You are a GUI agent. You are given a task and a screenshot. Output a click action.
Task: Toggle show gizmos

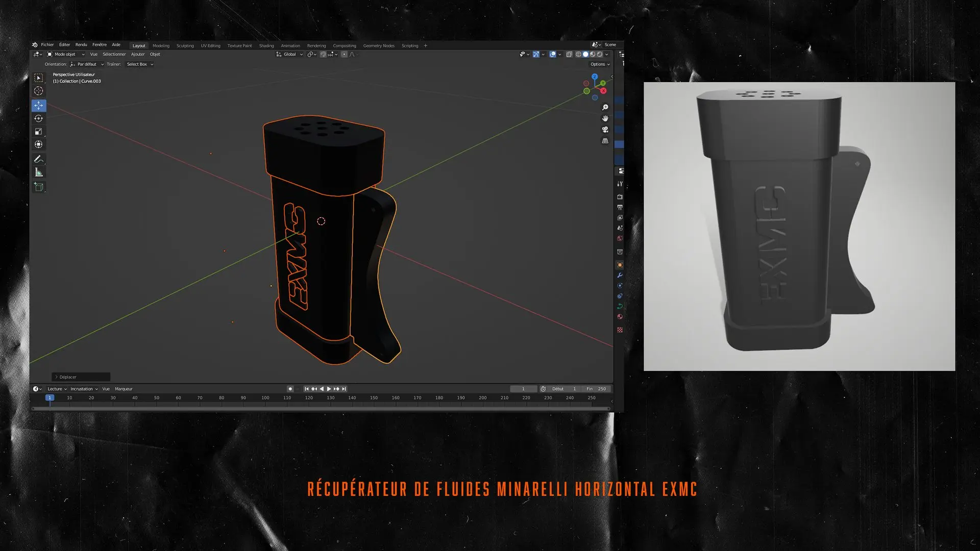tap(536, 54)
